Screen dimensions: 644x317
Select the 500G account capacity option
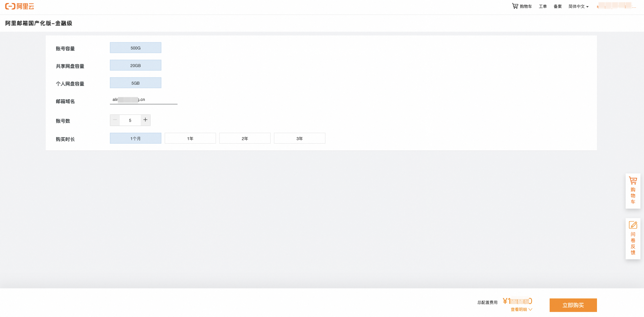pyautogui.click(x=135, y=48)
